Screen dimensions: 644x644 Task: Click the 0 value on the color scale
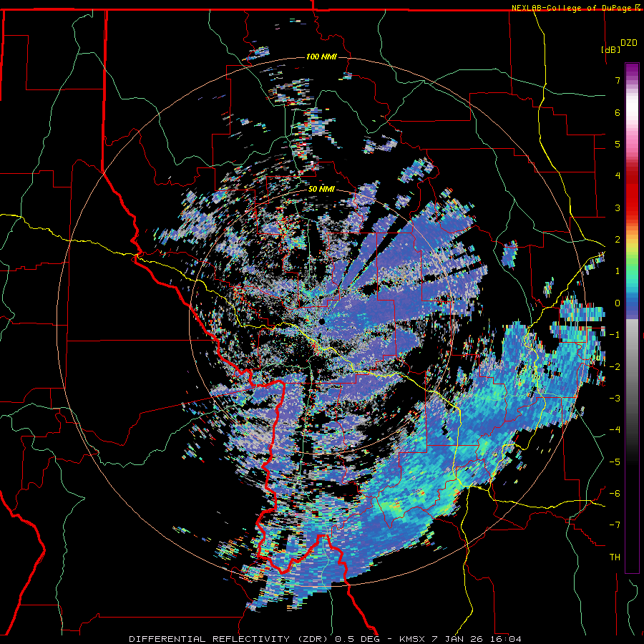tap(618, 303)
